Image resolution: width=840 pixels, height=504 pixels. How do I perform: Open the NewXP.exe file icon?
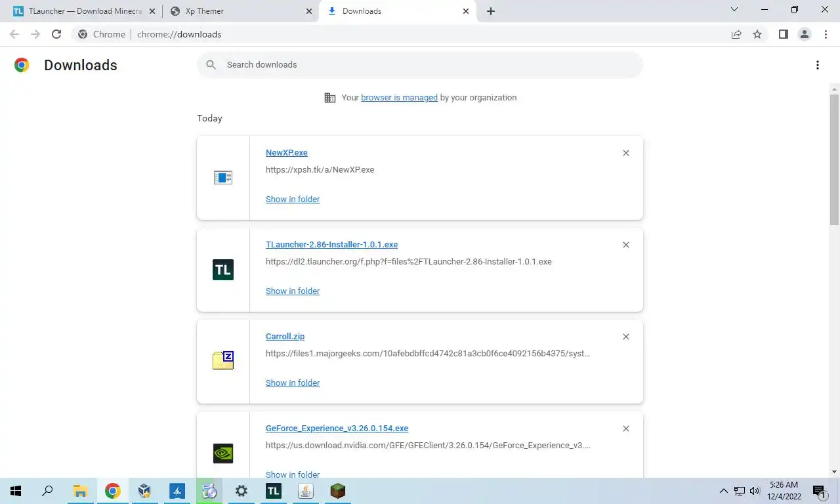click(x=223, y=178)
